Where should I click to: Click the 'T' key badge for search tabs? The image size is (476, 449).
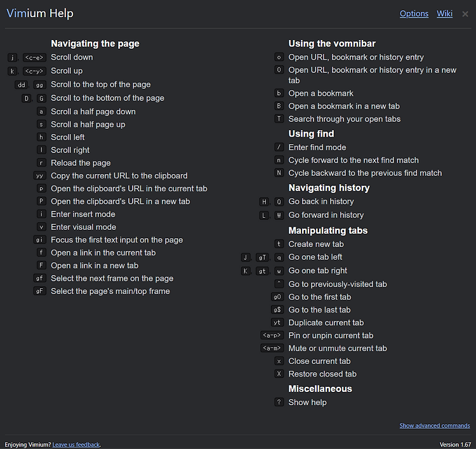[279, 119]
